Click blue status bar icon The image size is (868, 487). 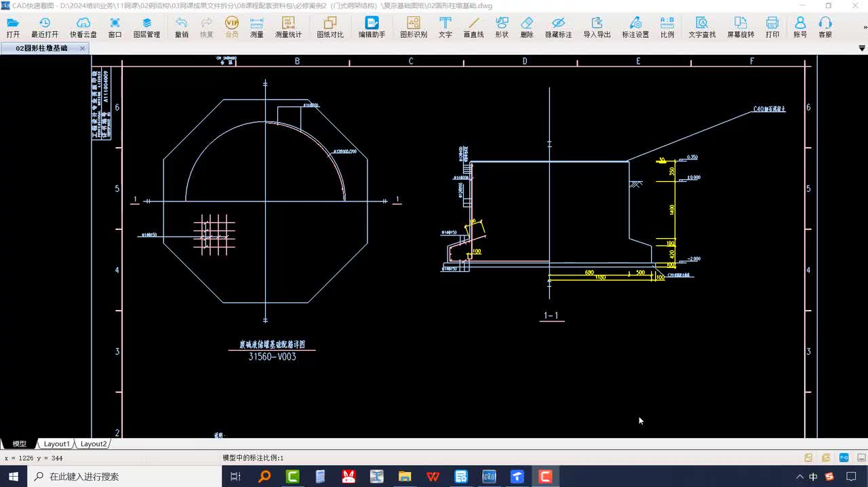(x=844, y=458)
